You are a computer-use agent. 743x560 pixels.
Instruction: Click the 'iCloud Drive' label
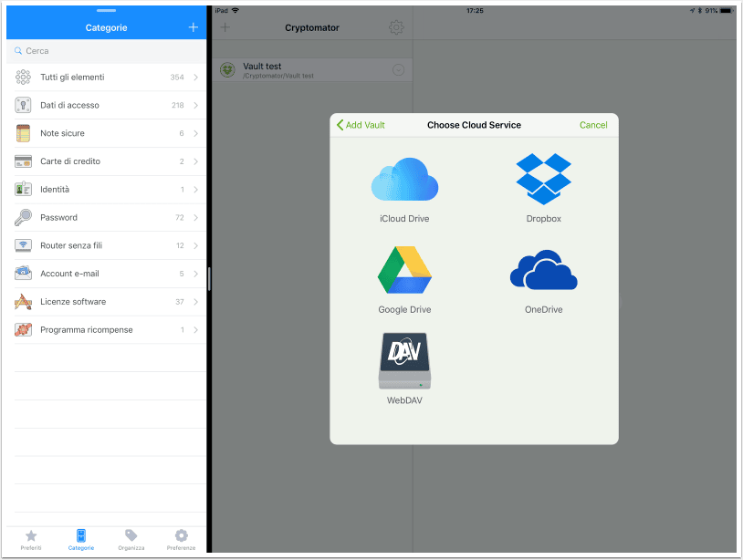click(404, 219)
